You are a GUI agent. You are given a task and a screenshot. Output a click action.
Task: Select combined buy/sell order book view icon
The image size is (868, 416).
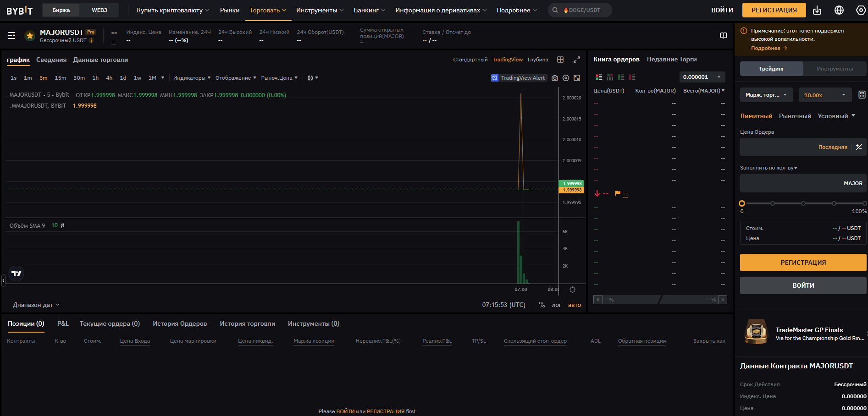pos(599,77)
